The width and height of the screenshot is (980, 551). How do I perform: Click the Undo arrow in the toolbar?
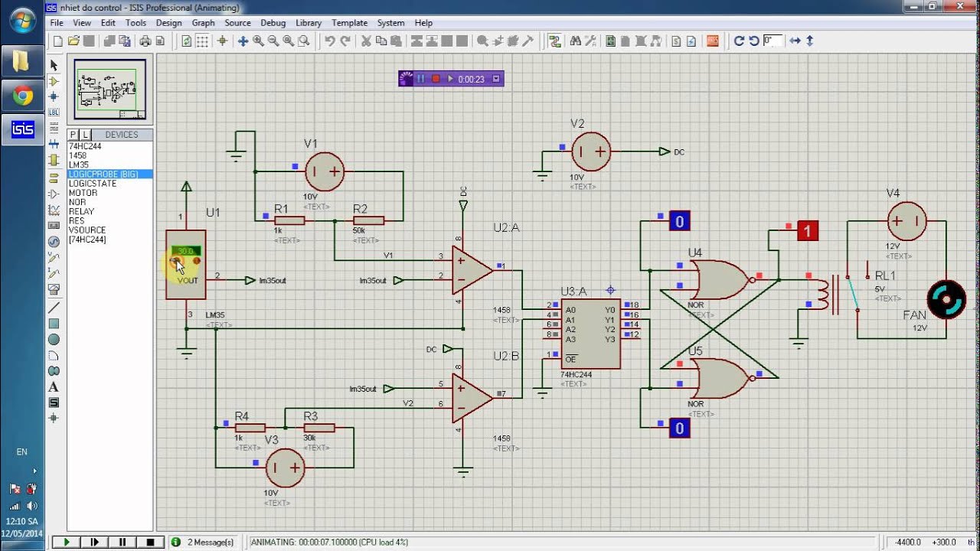pyautogui.click(x=330, y=41)
